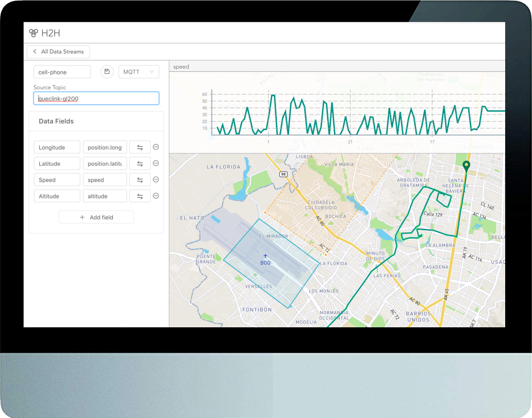
Task: Remove the Latitude data field
Action: pos(156,163)
